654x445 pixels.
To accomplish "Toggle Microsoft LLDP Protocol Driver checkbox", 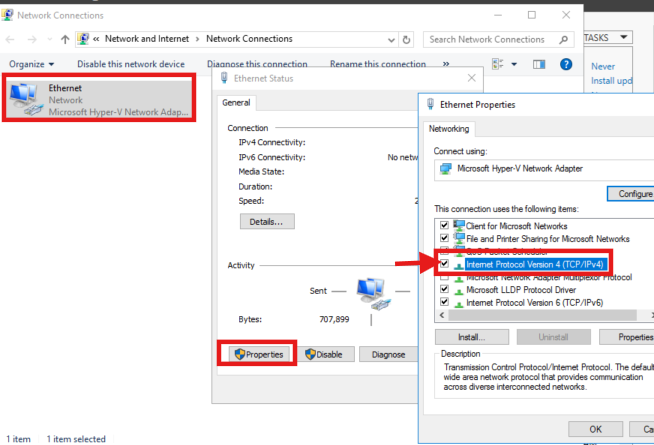I will (x=445, y=289).
